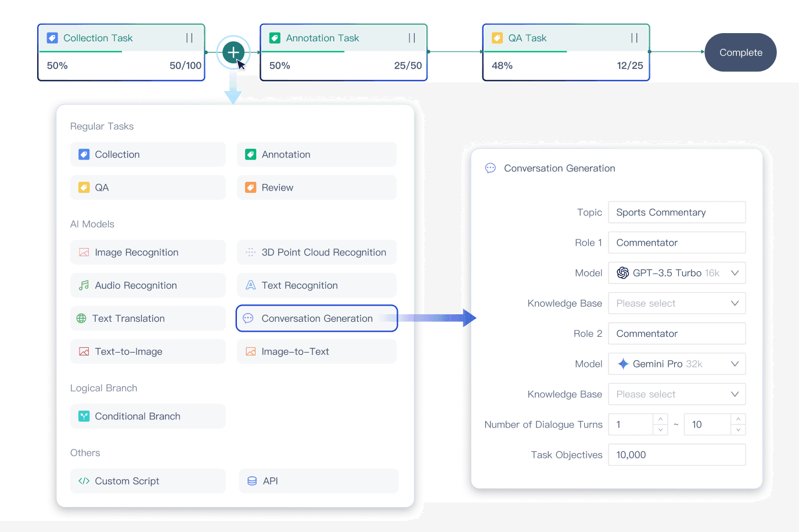Add the Conditional Branch icon
Viewport: 799px width, 532px height.
(x=84, y=416)
